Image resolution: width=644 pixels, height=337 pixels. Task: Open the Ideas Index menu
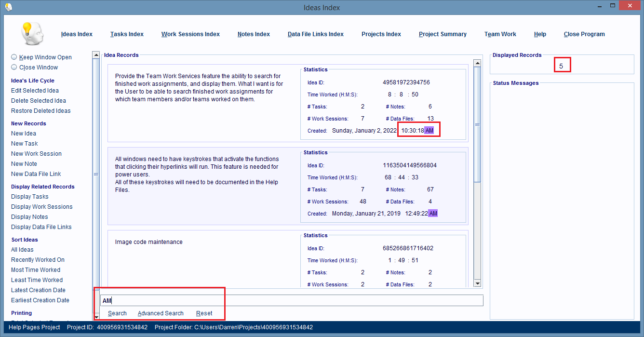point(77,34)
